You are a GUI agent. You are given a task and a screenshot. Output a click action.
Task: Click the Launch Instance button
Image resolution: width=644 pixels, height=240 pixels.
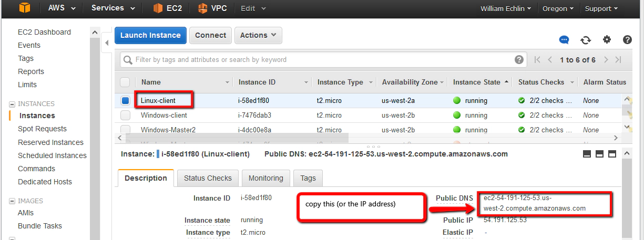coord(150,35)
